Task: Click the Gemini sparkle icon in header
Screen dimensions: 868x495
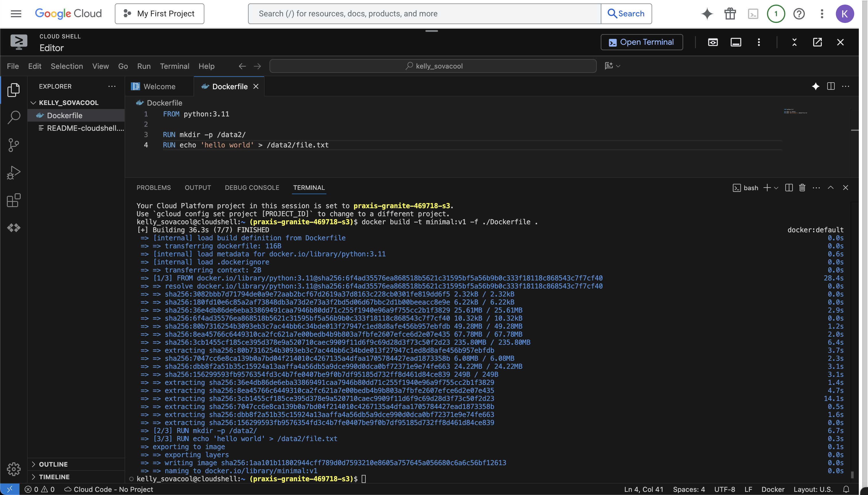Action: point(707,13)
